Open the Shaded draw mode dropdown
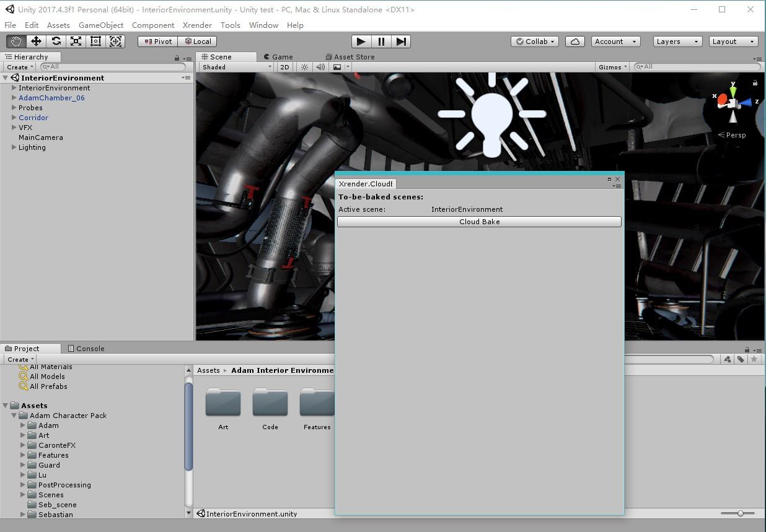Viewport: 766px width, 532px height. coord(234,67)
